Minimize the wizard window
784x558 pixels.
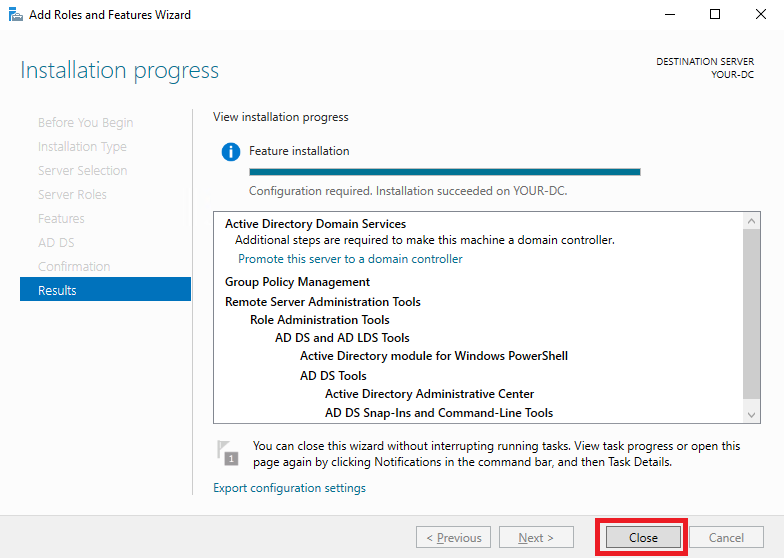click(x=670, y=14)
